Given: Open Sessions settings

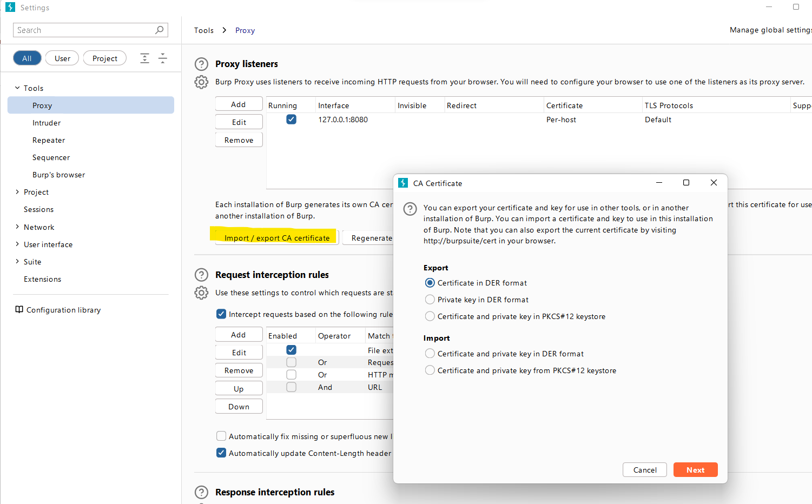Looking at the screenshot, I should click(38, 209).
